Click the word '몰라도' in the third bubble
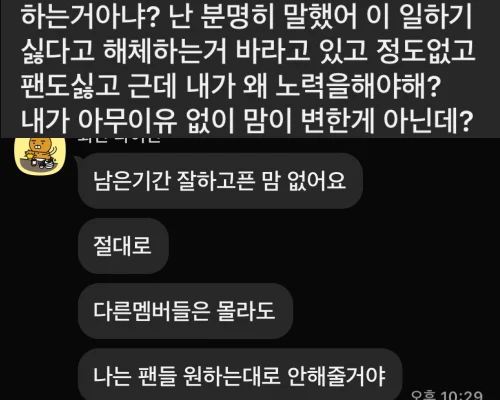This screenshot has height=400, width=500. (x=246, y=311)
